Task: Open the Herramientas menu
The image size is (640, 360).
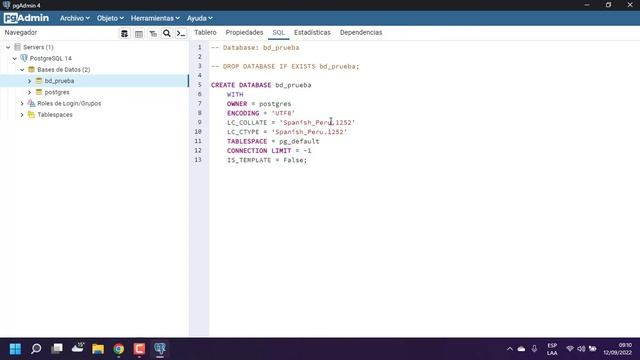Action: click(x=155, y=18)
